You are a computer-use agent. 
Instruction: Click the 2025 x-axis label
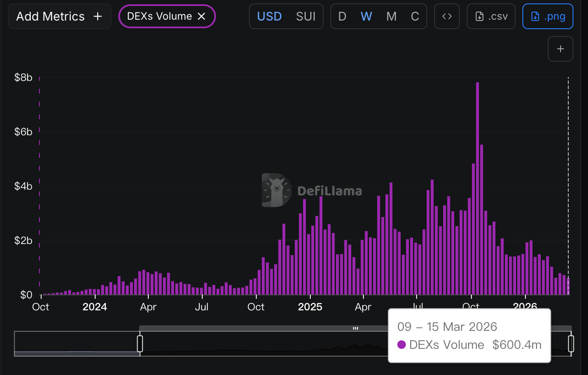click(310, 307)
